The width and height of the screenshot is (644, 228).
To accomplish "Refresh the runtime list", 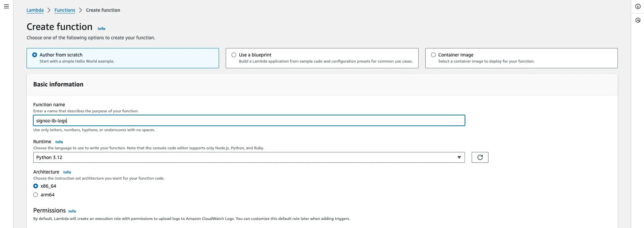I will [x=480, y=157].
